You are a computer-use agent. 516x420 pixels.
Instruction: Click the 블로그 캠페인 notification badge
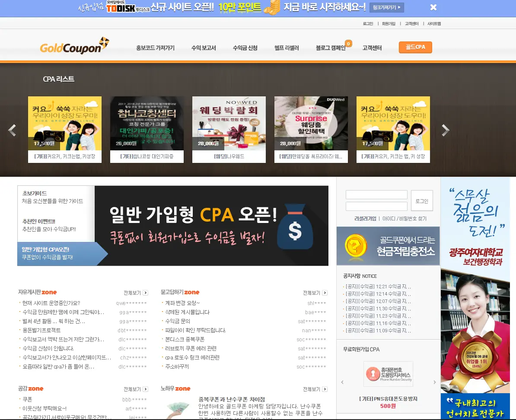click(348, 43)
